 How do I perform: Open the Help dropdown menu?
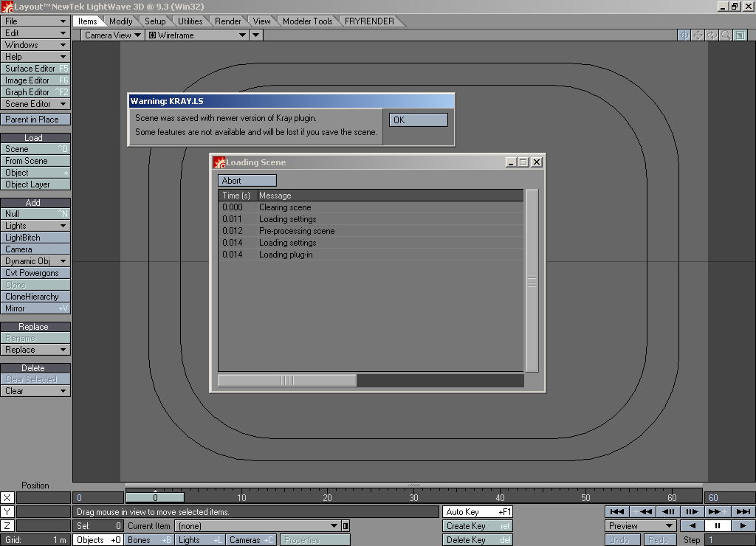35,56
